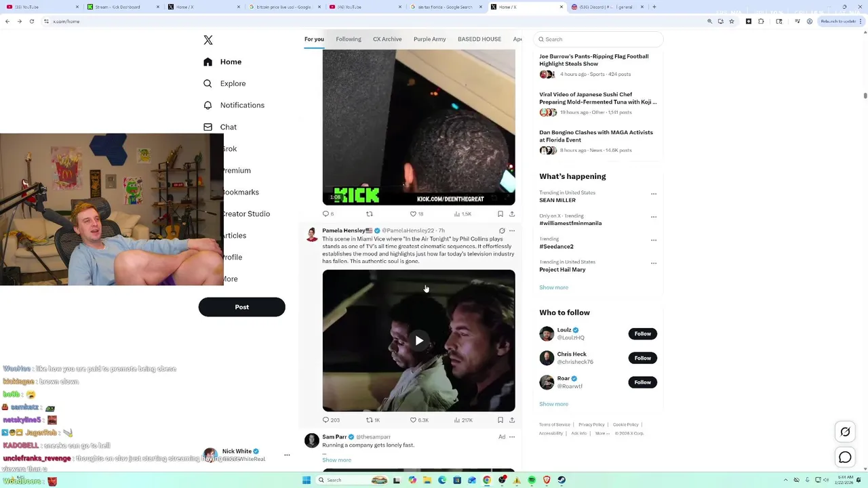868x488 pixels.
Task: Open the SEAN MILLER trending topic
Action: tap(557, 201)
